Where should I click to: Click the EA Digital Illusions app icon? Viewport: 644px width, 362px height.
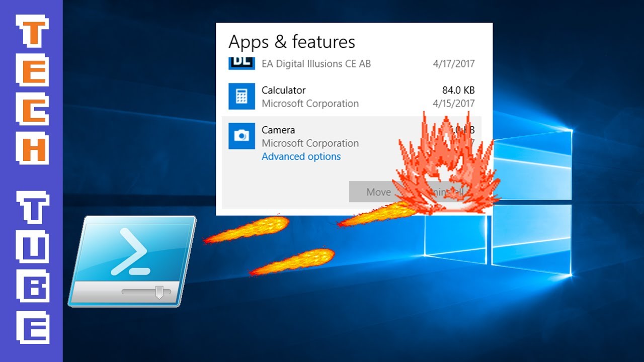[242, 63]
